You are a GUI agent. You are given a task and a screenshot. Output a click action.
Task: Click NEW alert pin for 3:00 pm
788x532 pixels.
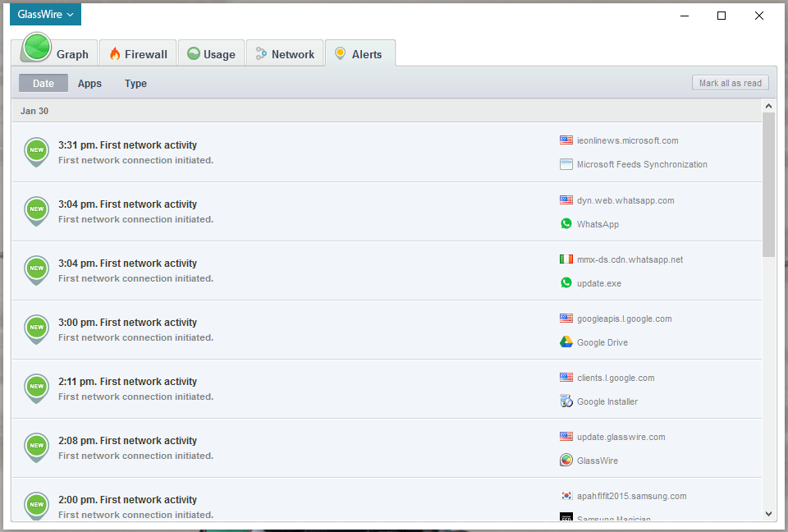coord(37,329)
